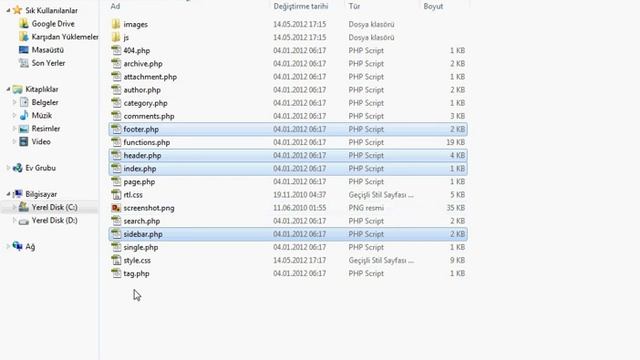Select the sidebar.php file icon

point(116,234)
